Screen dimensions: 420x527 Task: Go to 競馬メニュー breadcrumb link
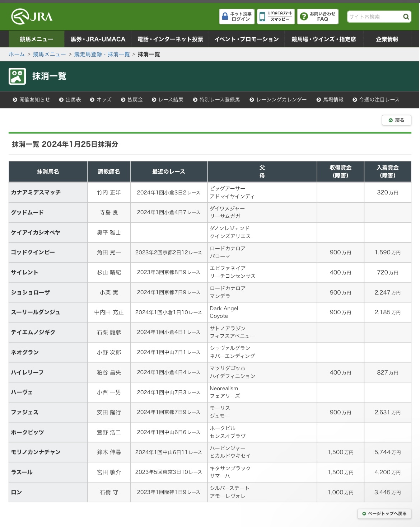coord(50,54)
